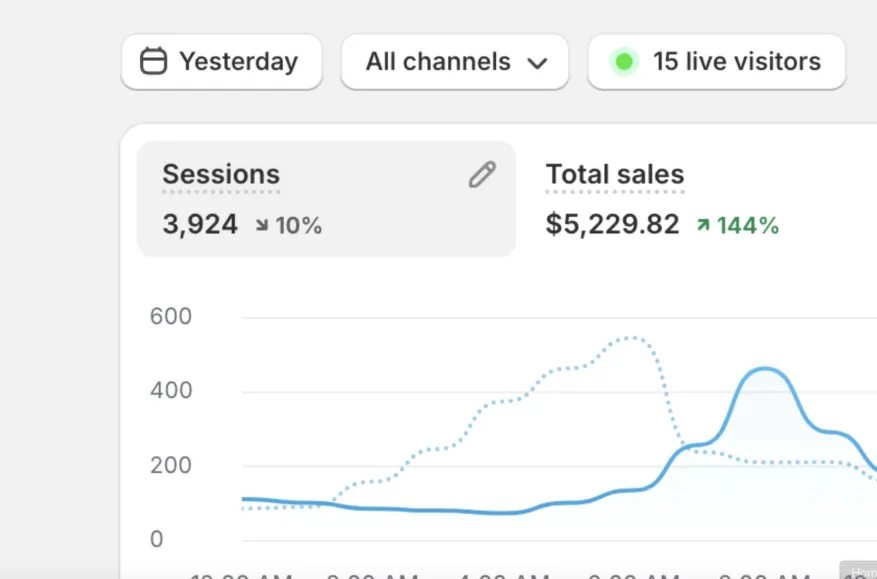This screenshot has height=579, width=877.
Task: View the 15 live visitors
Action: tap(716, 62)
